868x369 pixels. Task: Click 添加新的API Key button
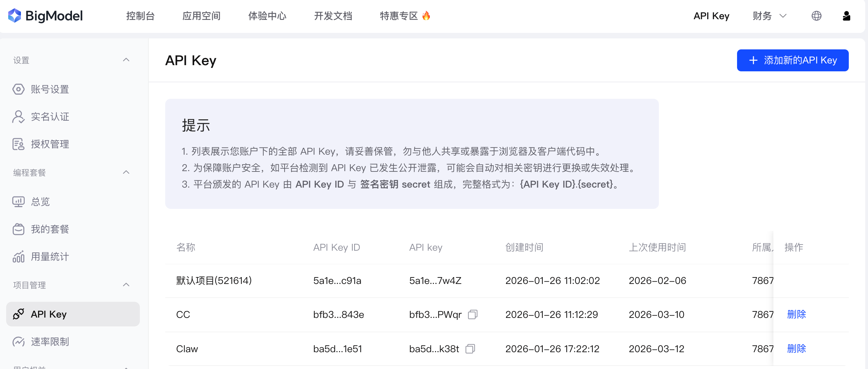coord(793,60)
